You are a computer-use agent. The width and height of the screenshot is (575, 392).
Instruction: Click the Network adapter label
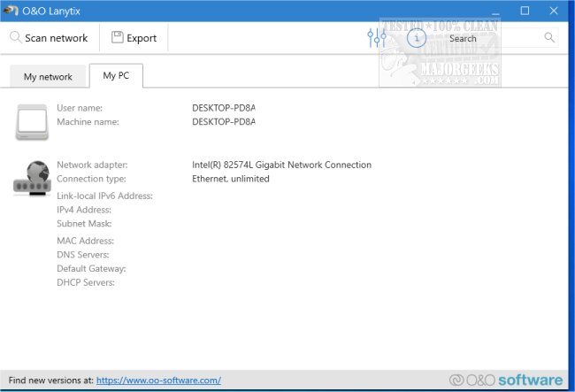92,165
